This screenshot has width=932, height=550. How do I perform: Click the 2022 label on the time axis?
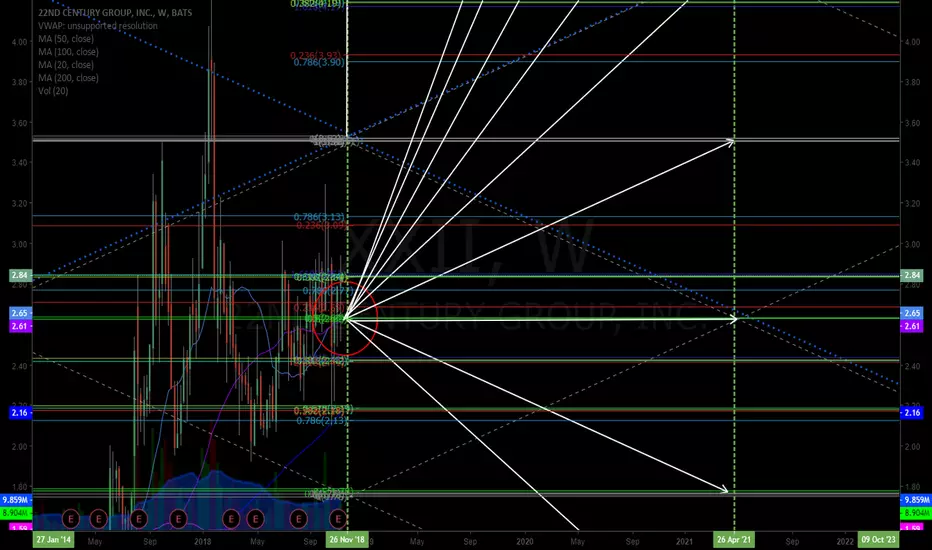point(845,541)
